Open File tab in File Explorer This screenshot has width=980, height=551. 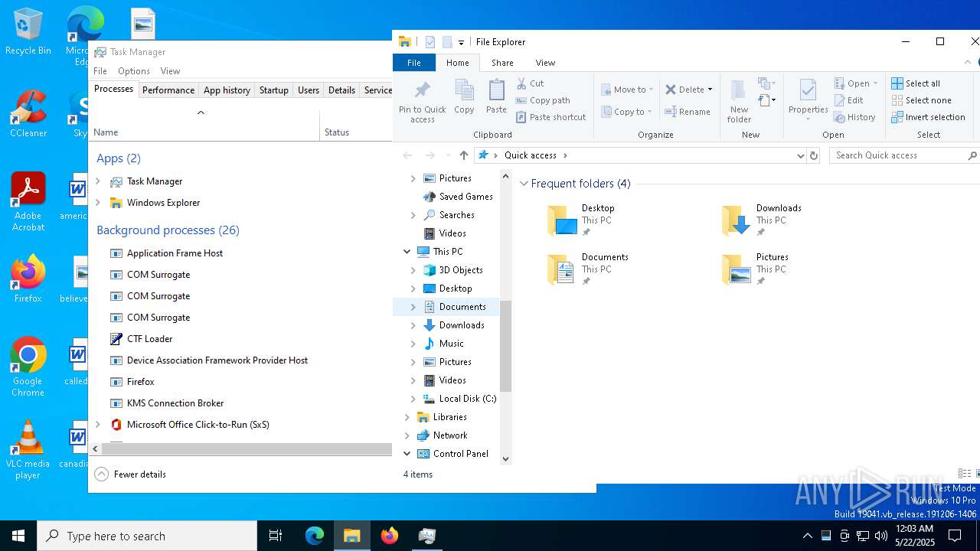pos(414,63)
